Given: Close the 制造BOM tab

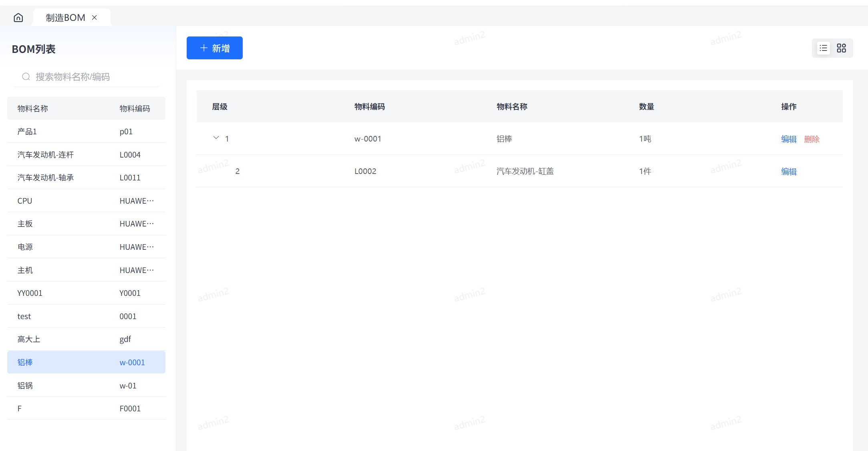Looking at the screenshot, I should tap(95, 18).
